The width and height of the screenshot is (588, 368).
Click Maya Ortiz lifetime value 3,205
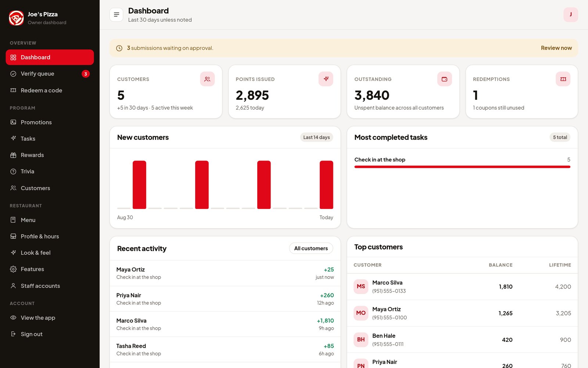tap(563, 313)
